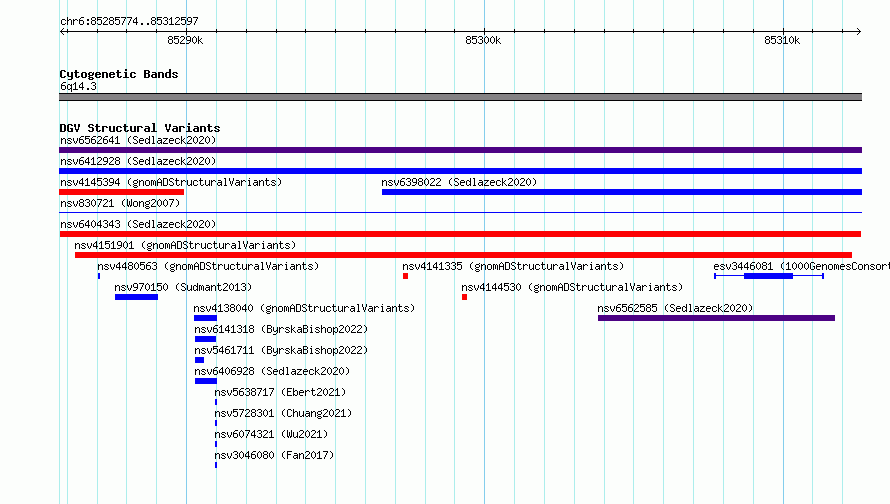Click the nsv6562641 (Sedlazeck2020) variant label
This screenshot has height=504, width=890.
[138, 140]
